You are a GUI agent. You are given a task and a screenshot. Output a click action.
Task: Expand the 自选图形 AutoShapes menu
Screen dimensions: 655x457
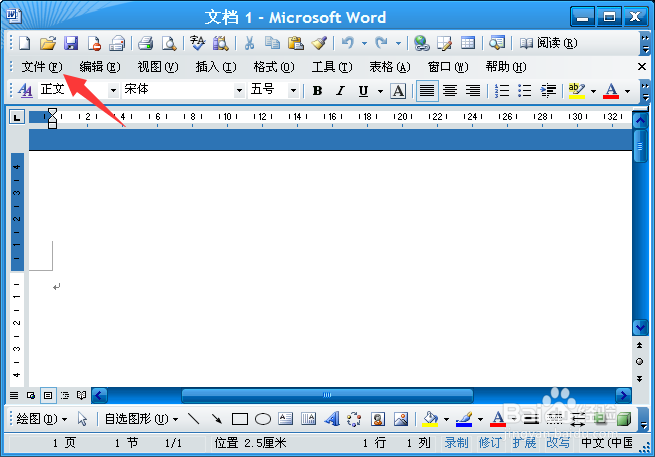tap(141, 419)
